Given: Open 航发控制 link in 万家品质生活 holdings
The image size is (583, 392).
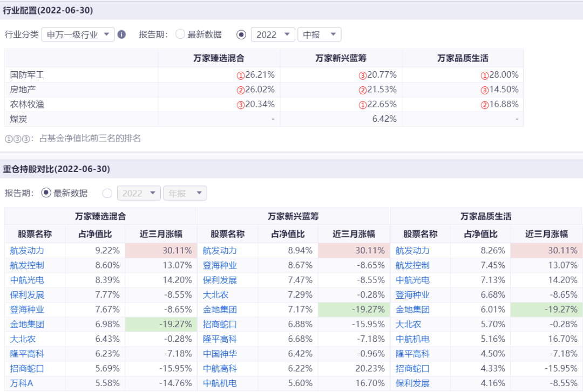Looking at the screenshot, I should click(412, 265).
